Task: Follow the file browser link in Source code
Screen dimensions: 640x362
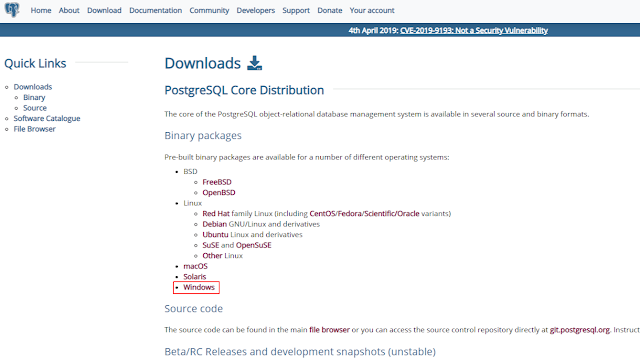Action: (329, 330)
